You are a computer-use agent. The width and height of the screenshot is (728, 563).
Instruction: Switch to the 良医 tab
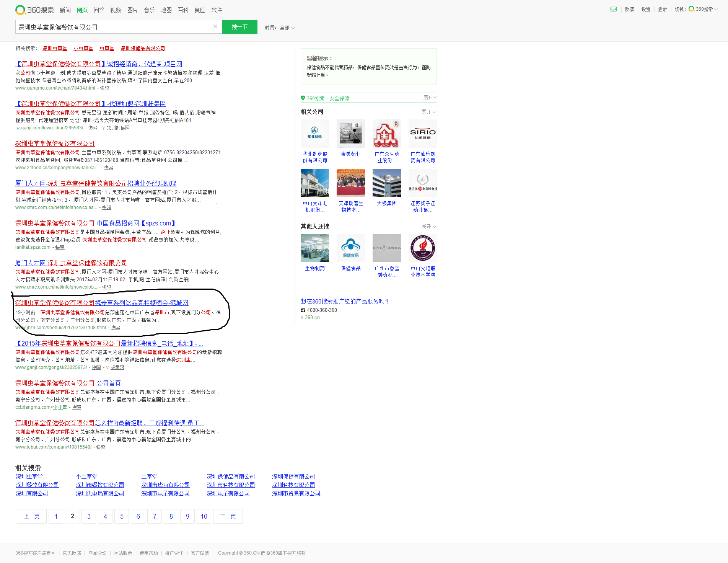point(200,10)
